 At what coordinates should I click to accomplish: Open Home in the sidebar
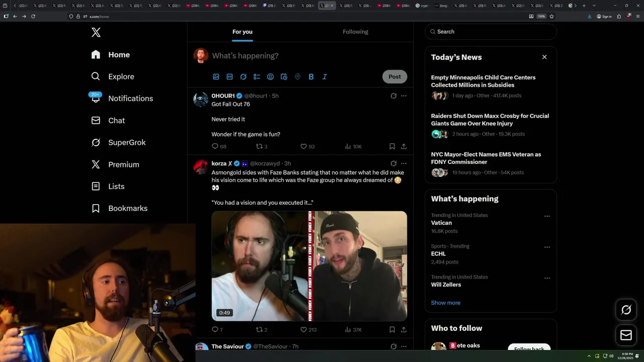[x=111, y=55]
